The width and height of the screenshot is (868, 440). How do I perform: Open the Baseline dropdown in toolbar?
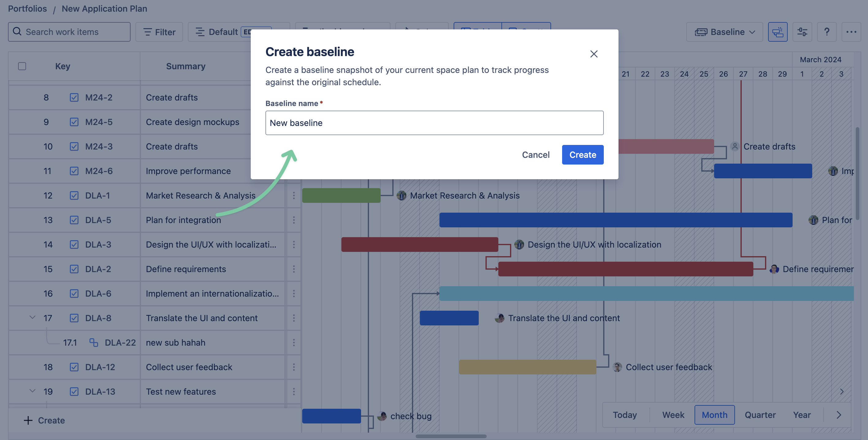tap(725, 32)
